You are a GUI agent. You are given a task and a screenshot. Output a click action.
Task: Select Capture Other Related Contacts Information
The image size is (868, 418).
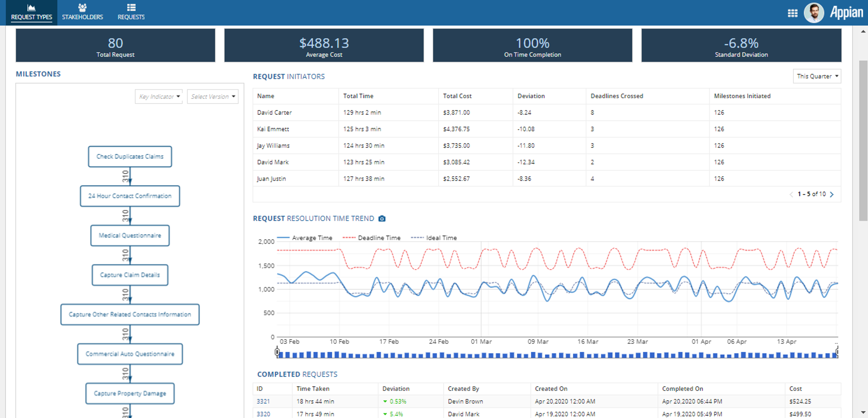pos(130,314)
